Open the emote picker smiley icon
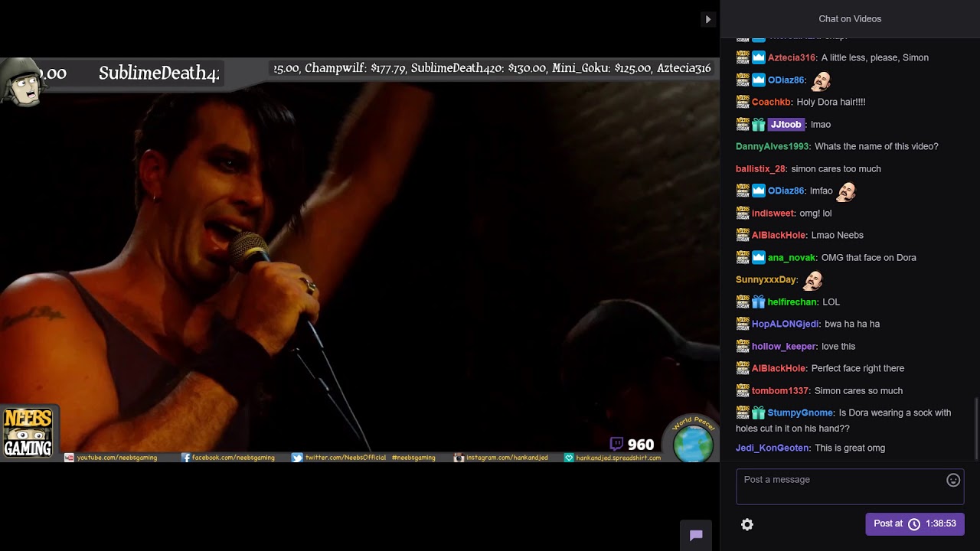 [953, 480]
